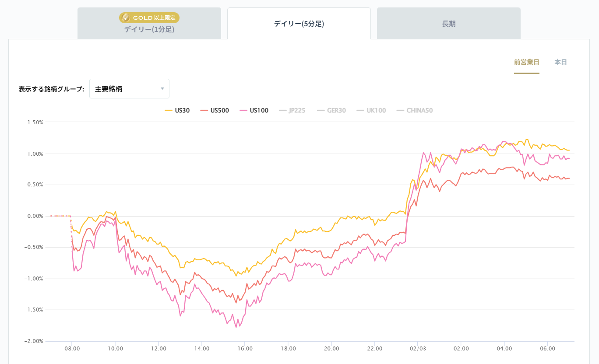The image size is (599, 364).
Task: Open the デイリー(1分足) tab
Action: tap(149, 24)
